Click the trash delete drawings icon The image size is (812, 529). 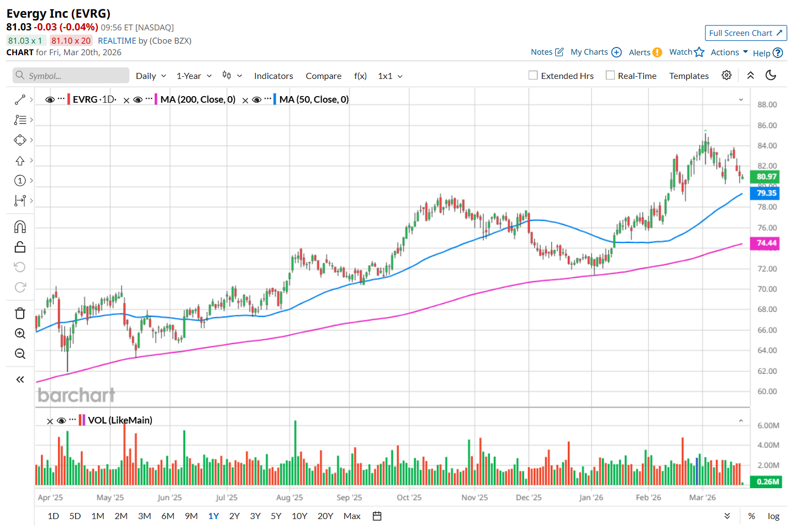20,313
